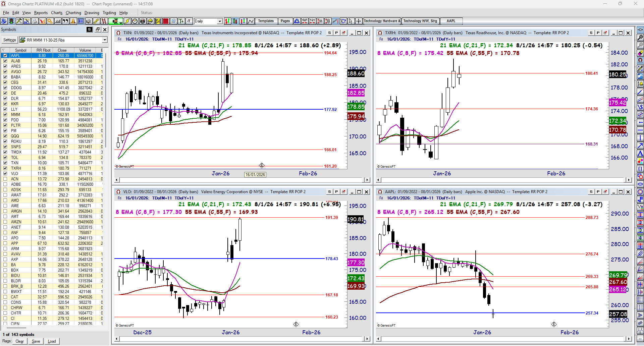Click the blue recycle triangle icon
This screenshot has height=346, width=644.
click(x=297, y=21)
